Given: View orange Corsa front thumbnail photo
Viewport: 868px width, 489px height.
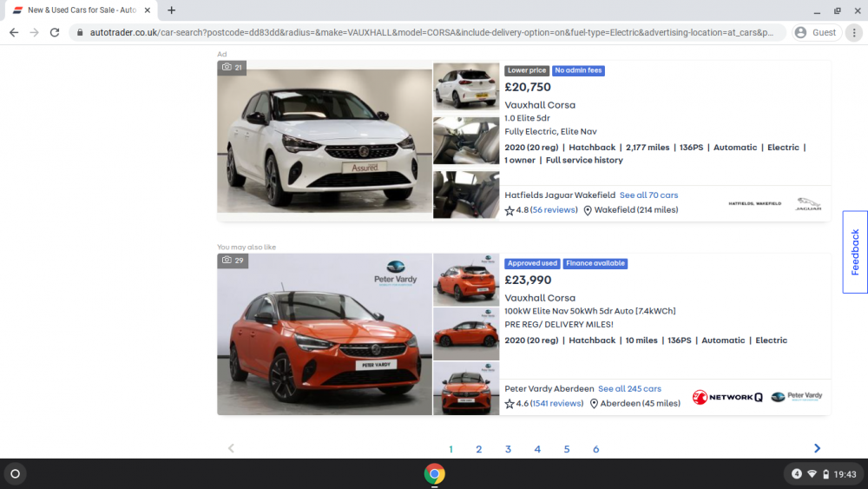Looking at the screenshot, I should pos(466,388).
